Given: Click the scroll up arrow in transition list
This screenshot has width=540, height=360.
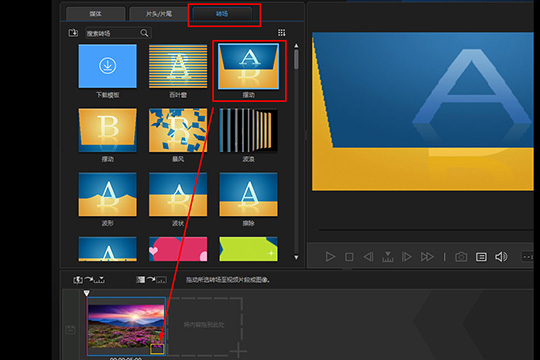Looking at the screenshot, I should click(x=296, y=46).
